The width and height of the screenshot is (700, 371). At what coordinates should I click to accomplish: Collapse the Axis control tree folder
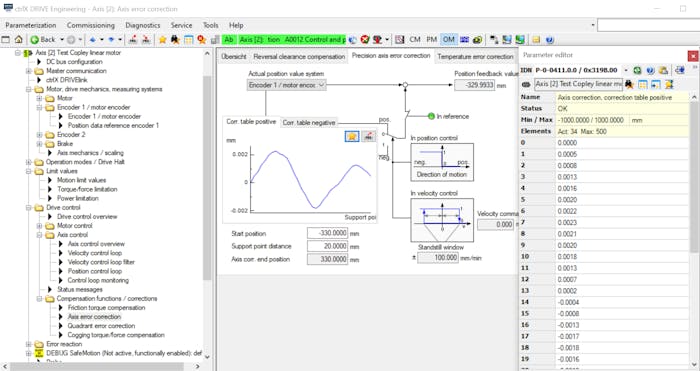[39, 235]
